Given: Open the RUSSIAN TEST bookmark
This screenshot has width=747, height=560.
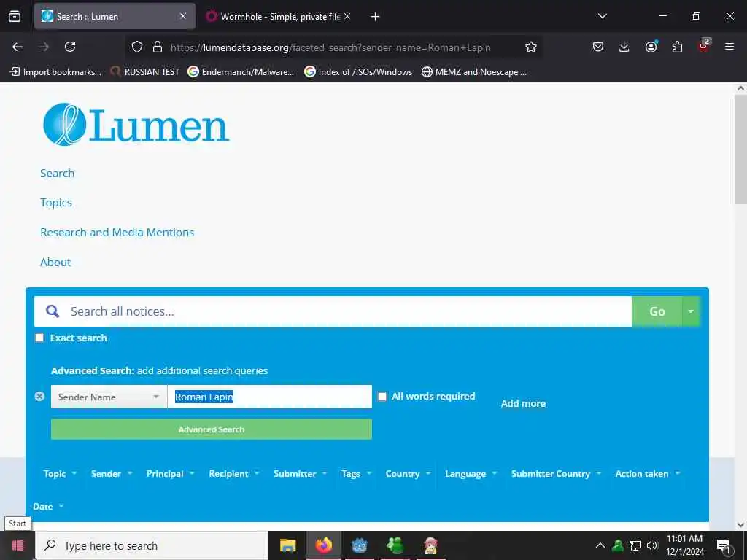Looking at the screenshot, I should pos(145,72).
